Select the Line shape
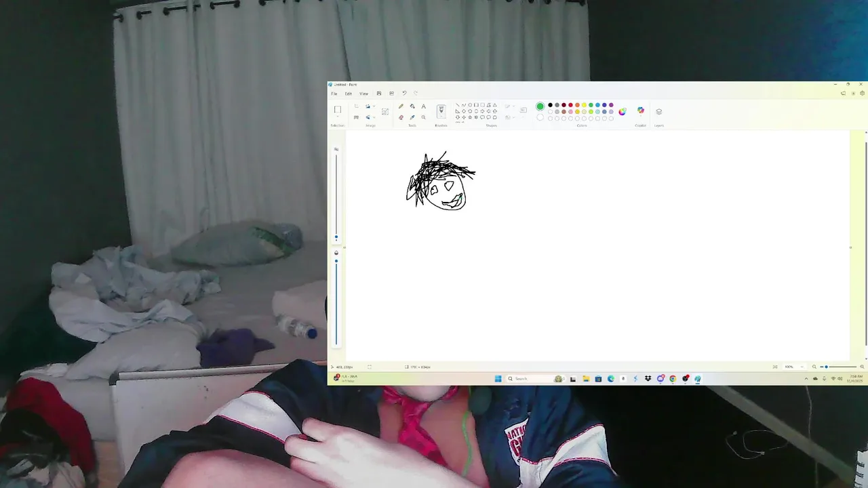Viewport: 868px width, 488px height. point(458,105)
